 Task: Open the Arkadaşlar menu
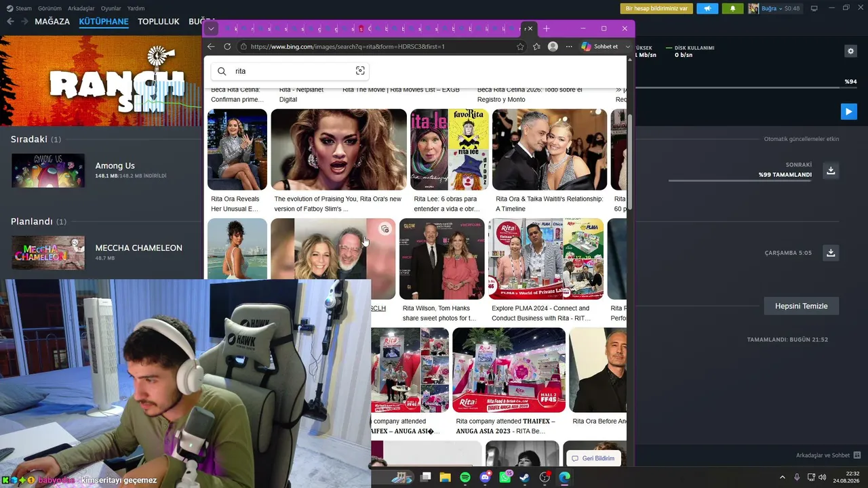coord(81,8)
